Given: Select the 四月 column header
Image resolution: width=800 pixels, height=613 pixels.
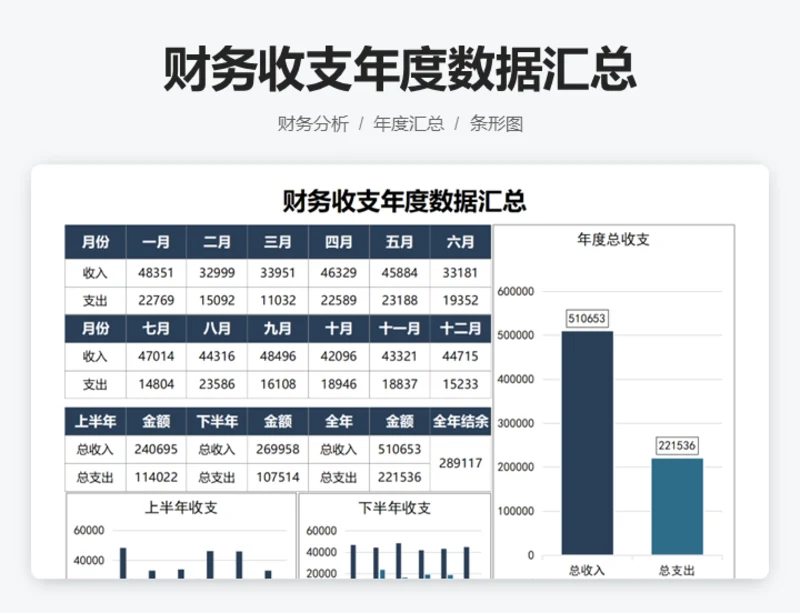Looking at the screenshot, I should click(x=339, y=242).
